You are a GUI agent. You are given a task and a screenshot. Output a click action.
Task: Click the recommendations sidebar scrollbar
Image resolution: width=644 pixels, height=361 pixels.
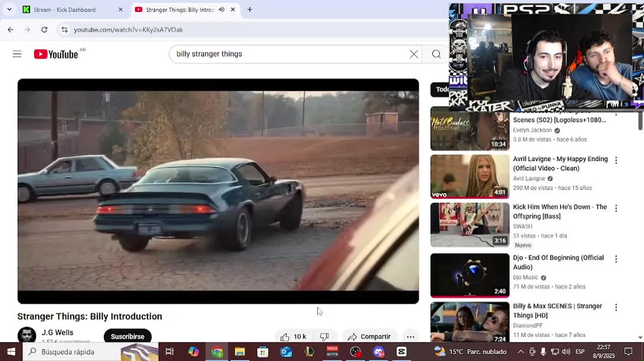point(640,120)
